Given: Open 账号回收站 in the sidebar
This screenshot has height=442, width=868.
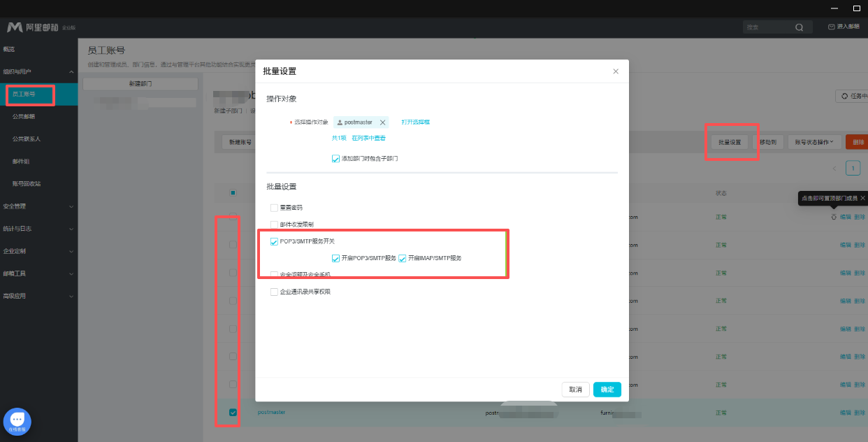Looking at the screenshot, I should point(27,184).
